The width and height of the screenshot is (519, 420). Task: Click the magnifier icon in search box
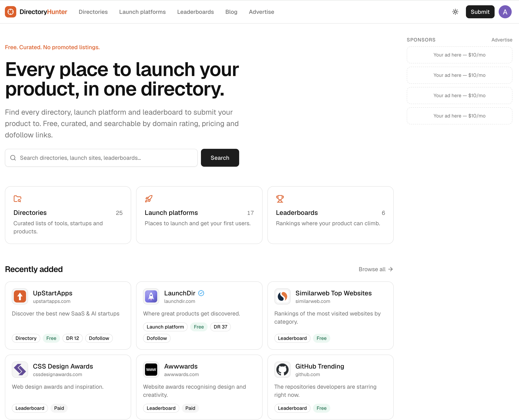coord(13,158)
